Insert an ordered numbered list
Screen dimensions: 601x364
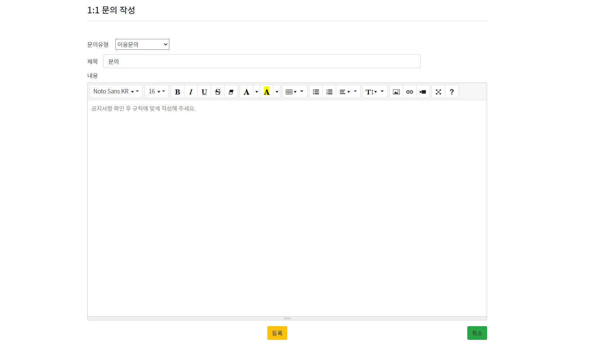329,92
